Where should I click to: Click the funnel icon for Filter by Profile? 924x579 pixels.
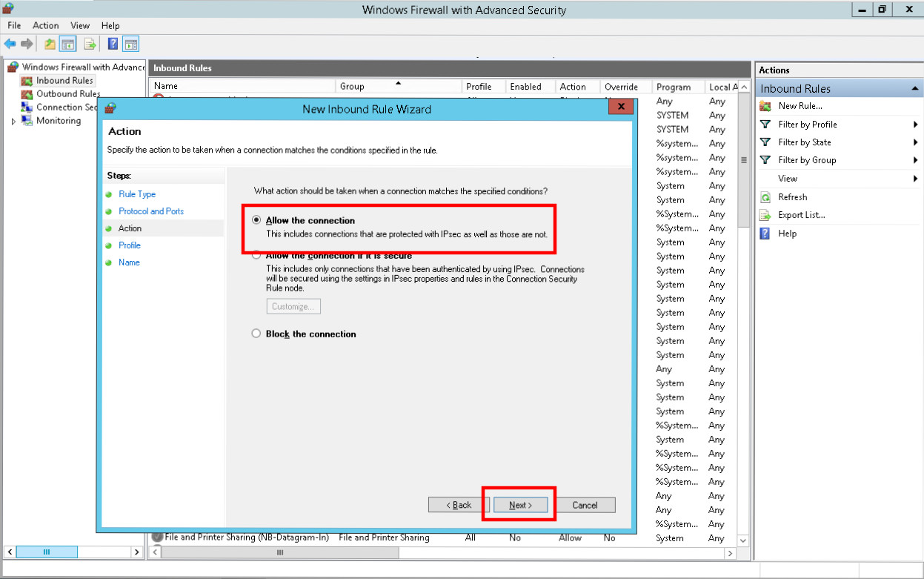click(x=765, y=125)
